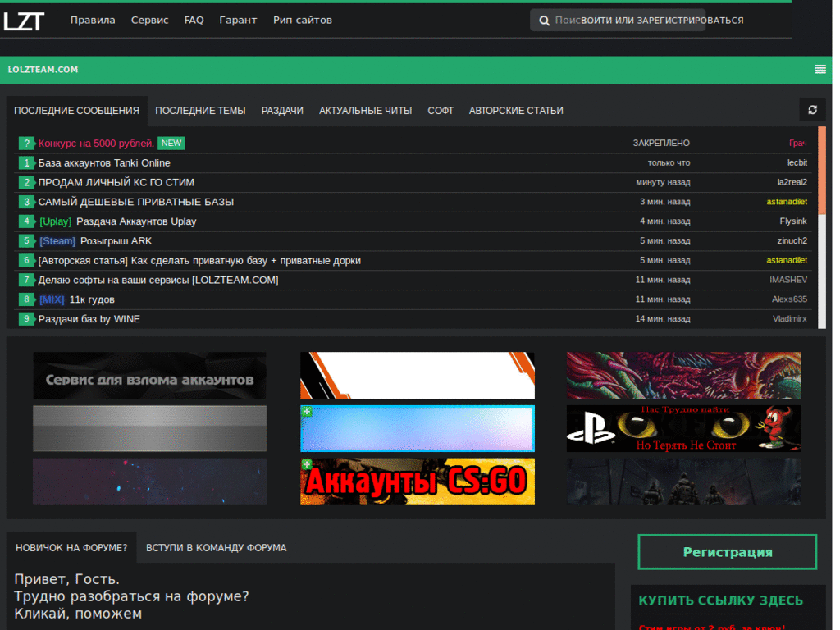
Task: Click the [Steam] prefix tag
Action: click(57, 241)
